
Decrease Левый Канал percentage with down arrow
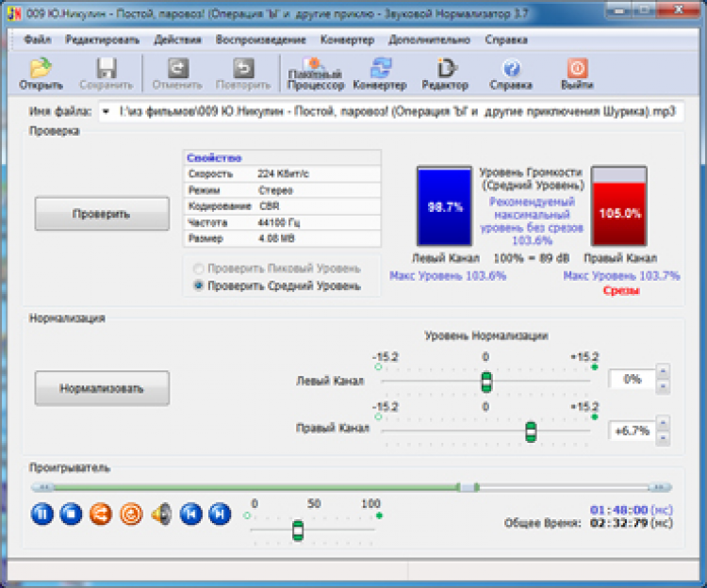click(x=663, y=386)
